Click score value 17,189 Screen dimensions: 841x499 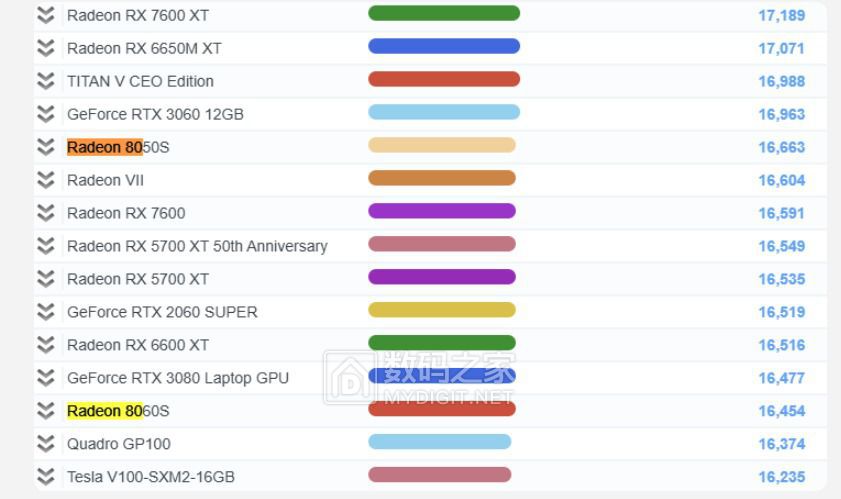click(x=781, y=16)
